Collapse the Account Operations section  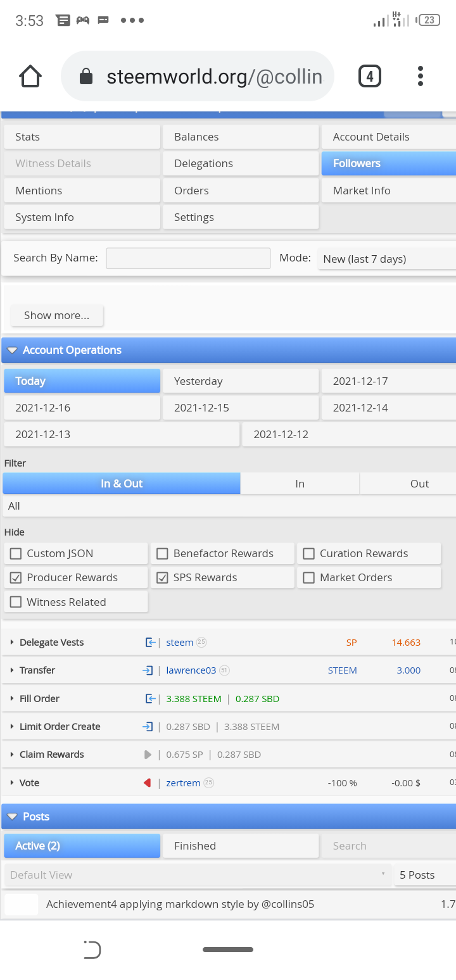tap(12, 351)
